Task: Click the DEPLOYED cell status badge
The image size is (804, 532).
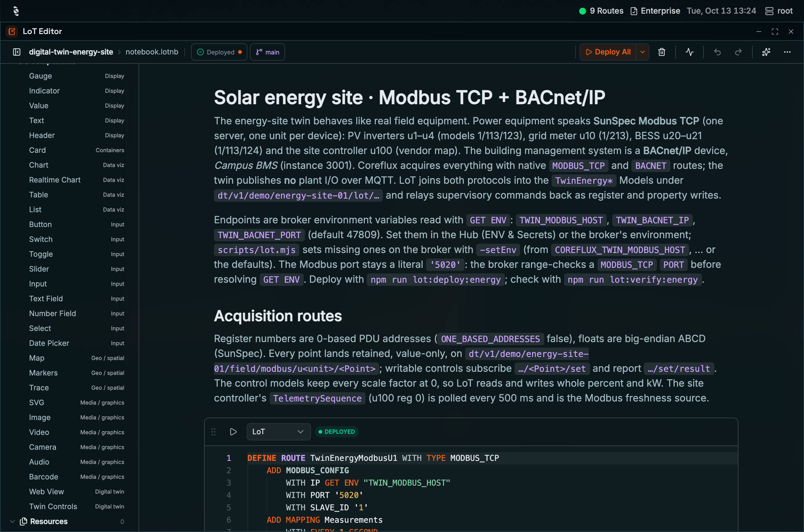Action: (336, 431)
